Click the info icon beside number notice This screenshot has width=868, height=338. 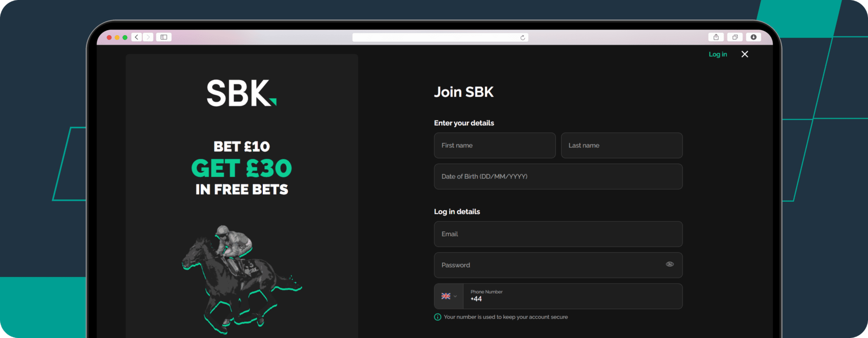(438, 317)
